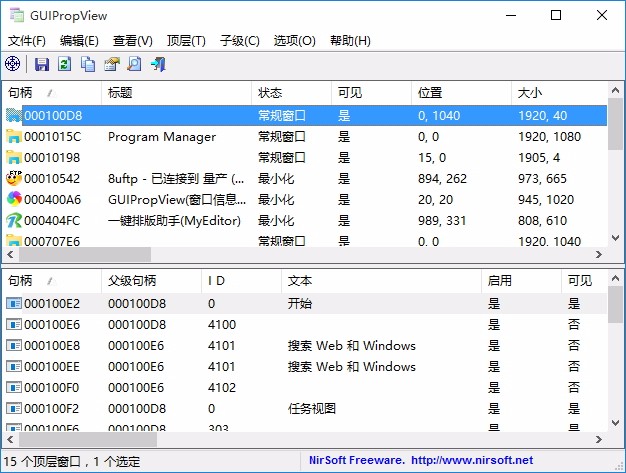Click the copy selected items toolbar icon
Screen dimensions: 626x473
(x=88, y=64)
